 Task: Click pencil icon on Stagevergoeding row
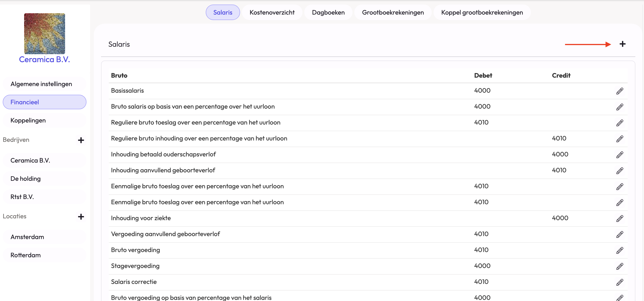pos(619,266)
